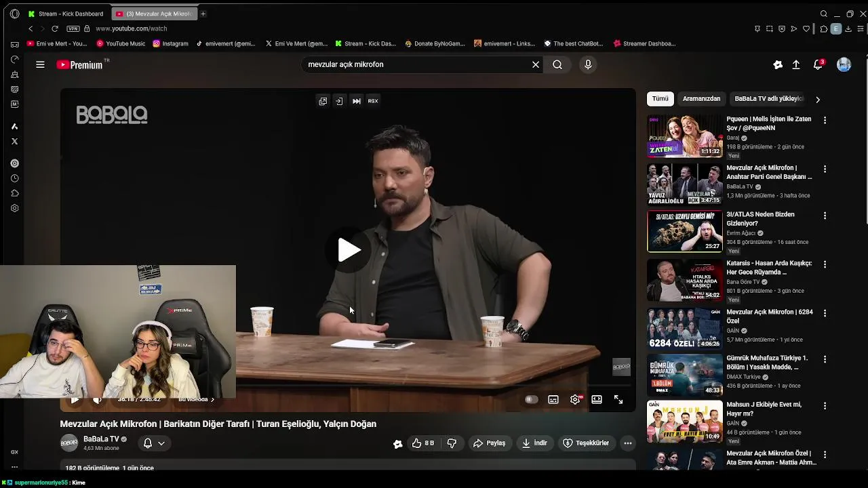This screenshot has width=868, height=488.
Task: Open options for Anahtar Parti Genel Başkanı video
Action: click(x=825, y=169)
